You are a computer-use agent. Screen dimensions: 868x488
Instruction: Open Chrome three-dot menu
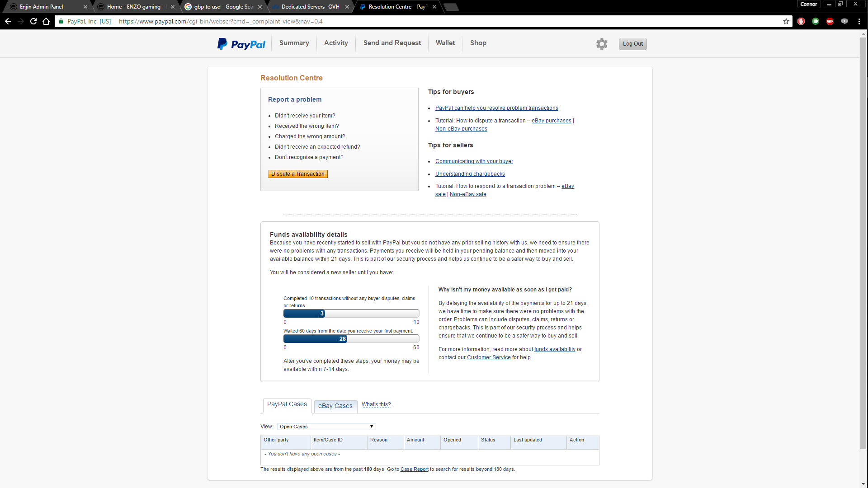pyautogui.click(x=859, y=21)
